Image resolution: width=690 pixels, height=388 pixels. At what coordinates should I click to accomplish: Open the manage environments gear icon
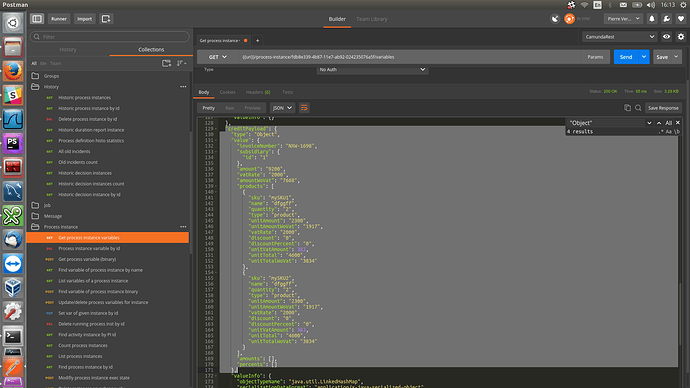click(681, 37)
